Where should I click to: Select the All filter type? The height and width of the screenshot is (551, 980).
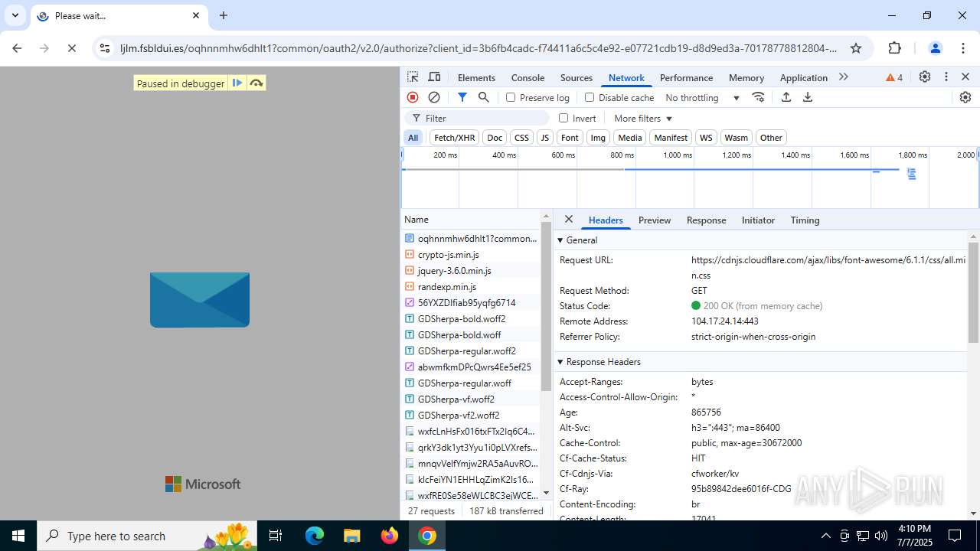(x=413, y=138)
